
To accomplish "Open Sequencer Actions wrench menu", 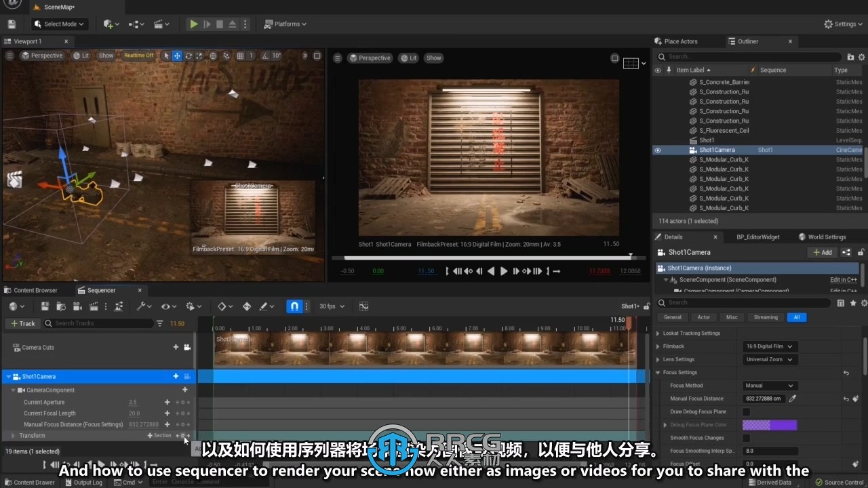I will [144, 306].
